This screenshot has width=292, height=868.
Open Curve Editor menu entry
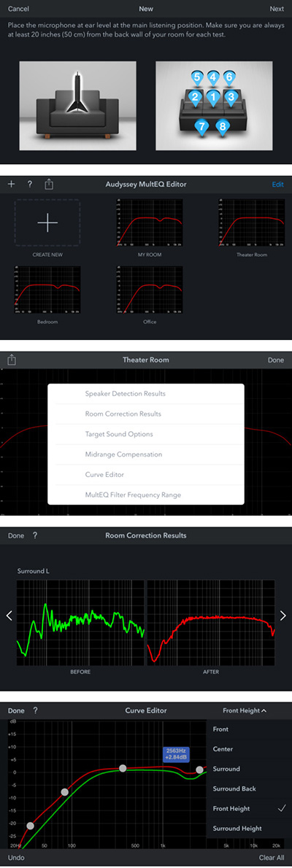click(x=146, y=475)
